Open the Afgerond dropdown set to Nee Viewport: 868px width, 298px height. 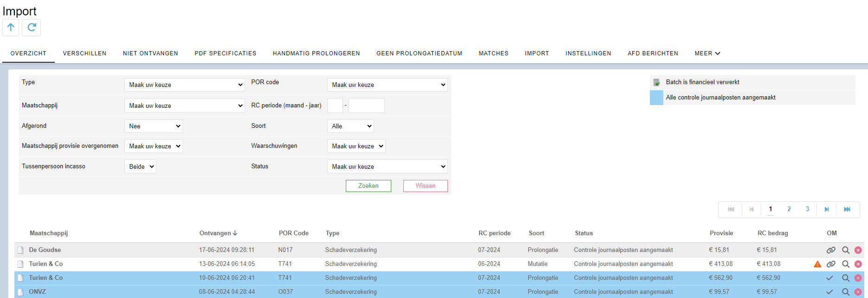point(154,126)
